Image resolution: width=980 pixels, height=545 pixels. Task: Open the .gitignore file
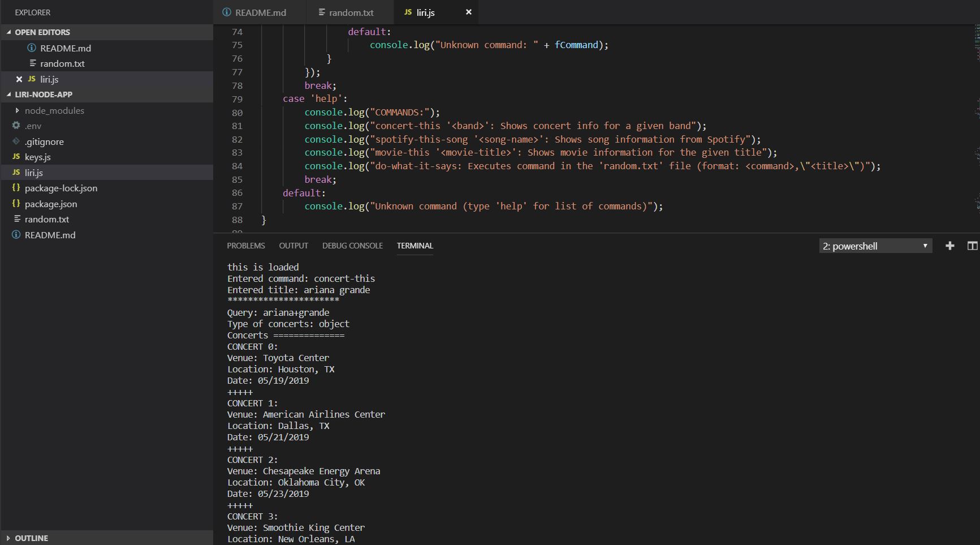(44, 141)
